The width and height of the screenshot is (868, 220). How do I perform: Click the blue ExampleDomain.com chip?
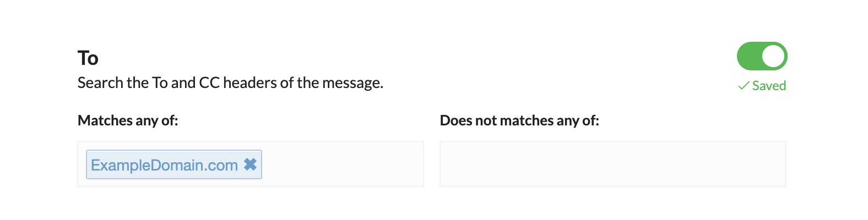[x=174, y=164]
